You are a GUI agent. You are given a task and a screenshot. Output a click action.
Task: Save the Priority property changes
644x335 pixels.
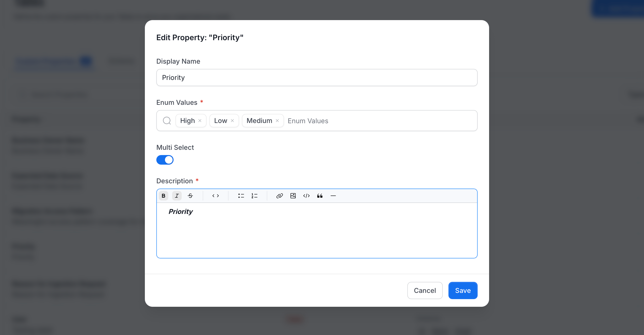pos(463,290)
